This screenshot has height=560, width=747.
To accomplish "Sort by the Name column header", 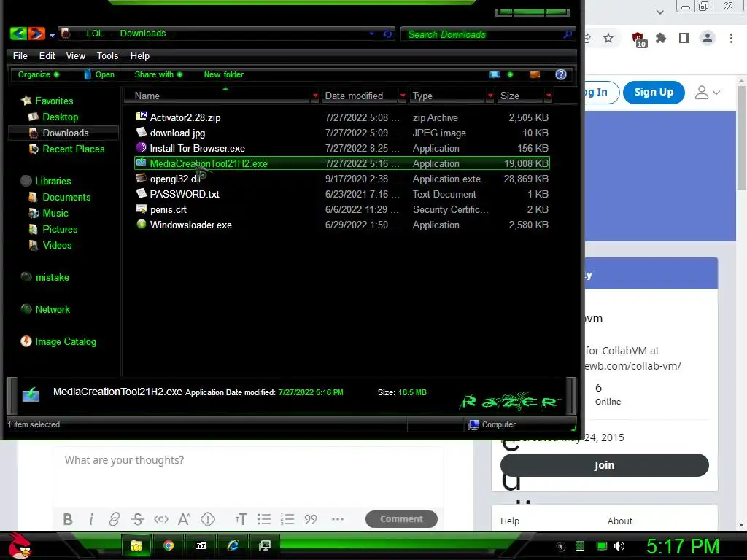I will pos(147,96).
